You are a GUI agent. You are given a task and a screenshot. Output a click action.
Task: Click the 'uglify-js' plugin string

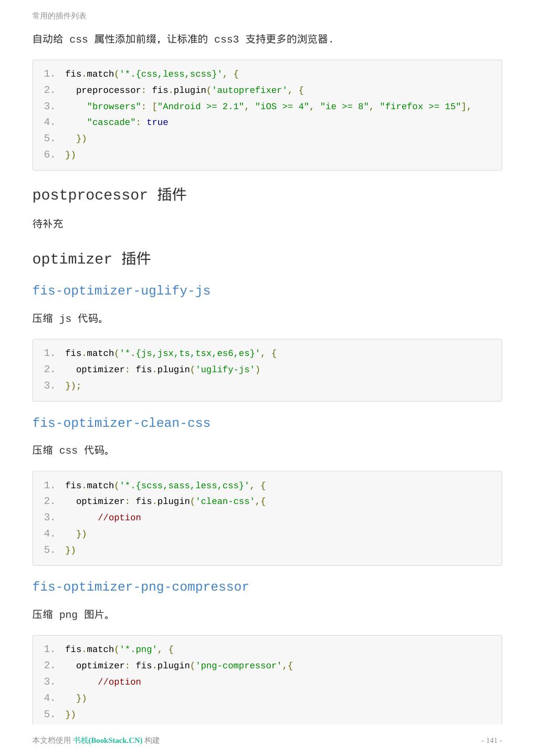pos(225,370)
